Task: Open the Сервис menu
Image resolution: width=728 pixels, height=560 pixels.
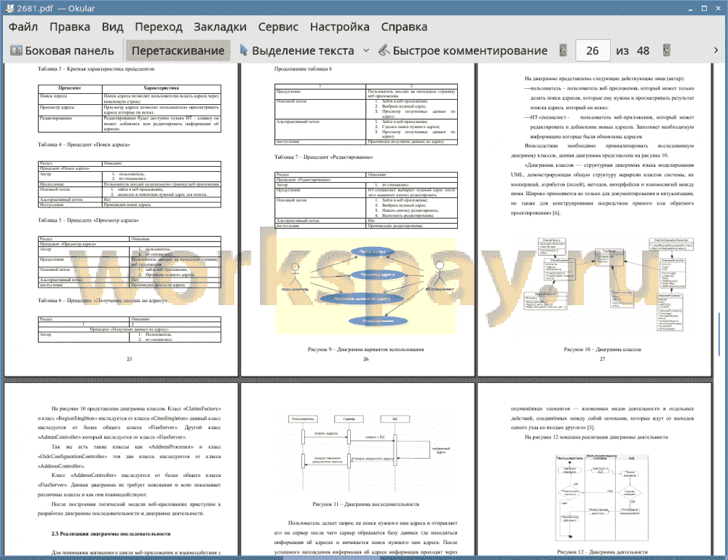Action: point(278,27)
